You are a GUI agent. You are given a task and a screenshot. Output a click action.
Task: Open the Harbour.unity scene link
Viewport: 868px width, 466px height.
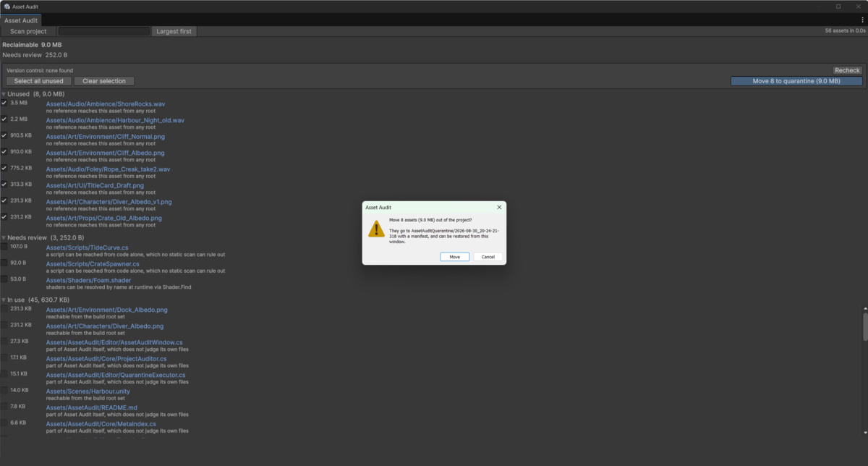click(88, 391)
